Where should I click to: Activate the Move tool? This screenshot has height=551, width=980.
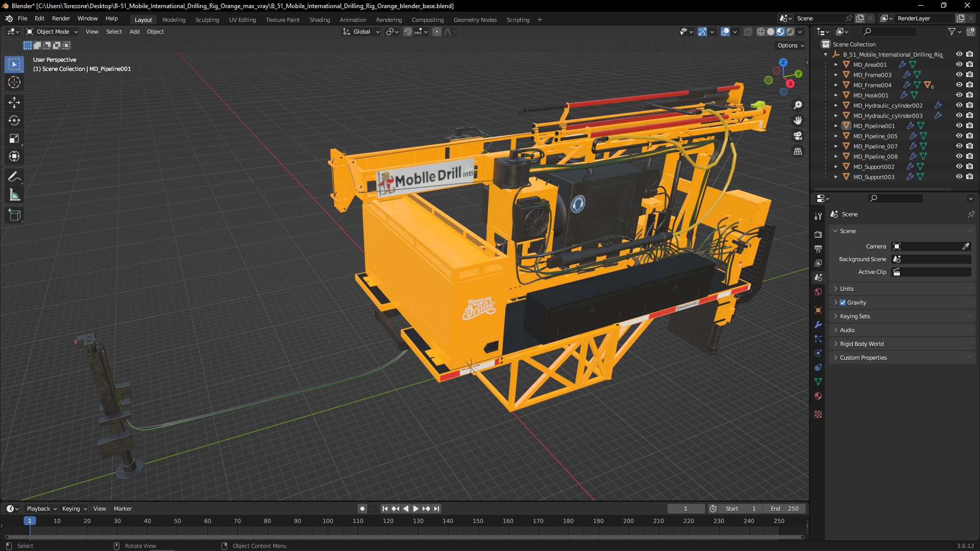click(x=14, y=103)
